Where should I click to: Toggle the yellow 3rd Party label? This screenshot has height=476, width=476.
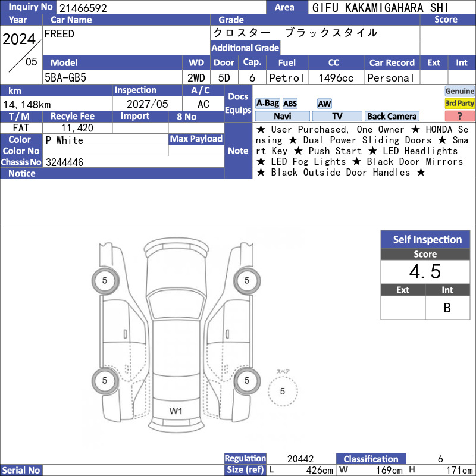click(459, 103)
